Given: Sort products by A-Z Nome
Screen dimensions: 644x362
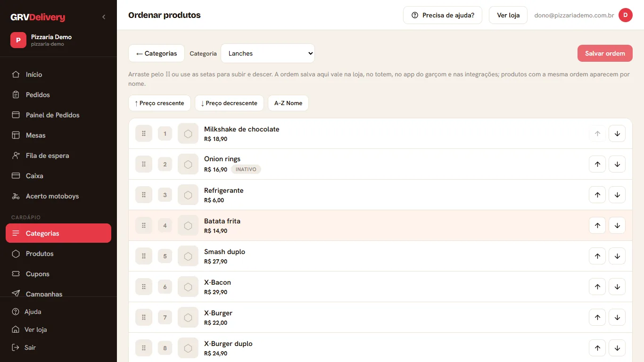Looking at the screenshot, I should pyautogui.click(x=288, y=103).
